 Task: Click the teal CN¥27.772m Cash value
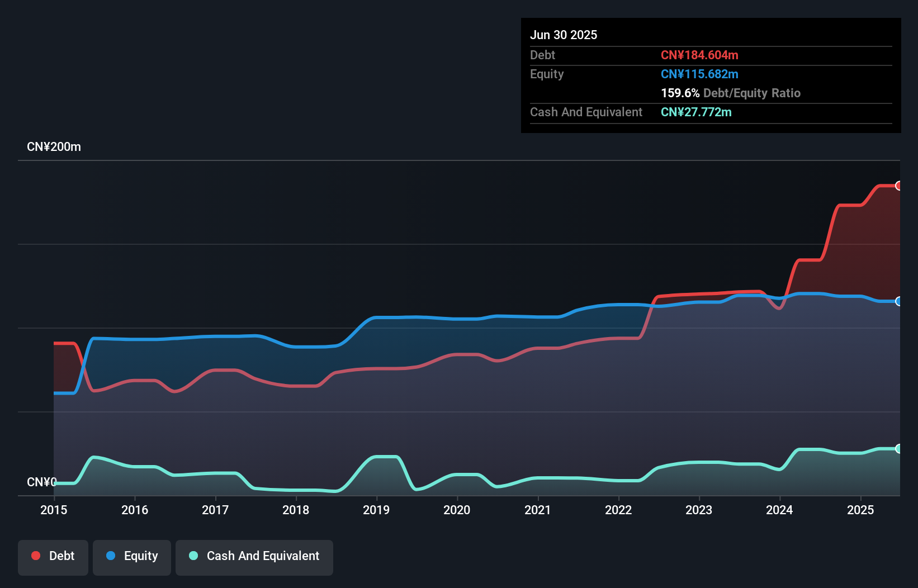point(695,112)
